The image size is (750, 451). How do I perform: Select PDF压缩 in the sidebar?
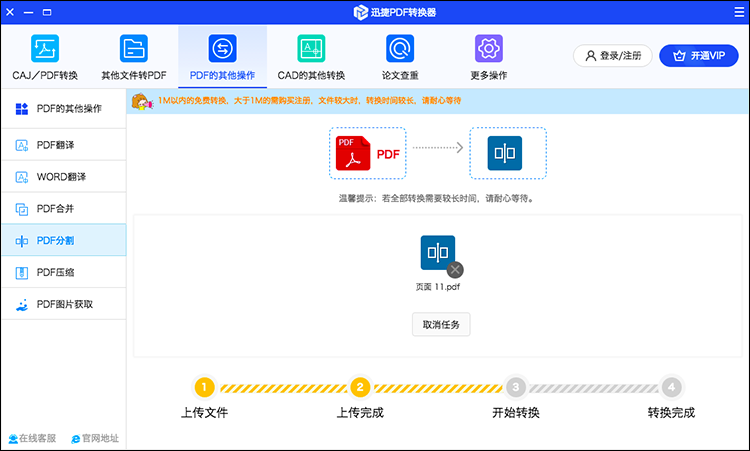pos(64,273)
